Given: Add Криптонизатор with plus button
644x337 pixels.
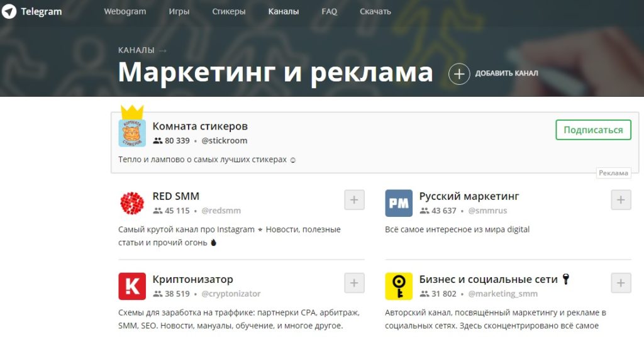Looking at the screenshot, I should (354, 283).
